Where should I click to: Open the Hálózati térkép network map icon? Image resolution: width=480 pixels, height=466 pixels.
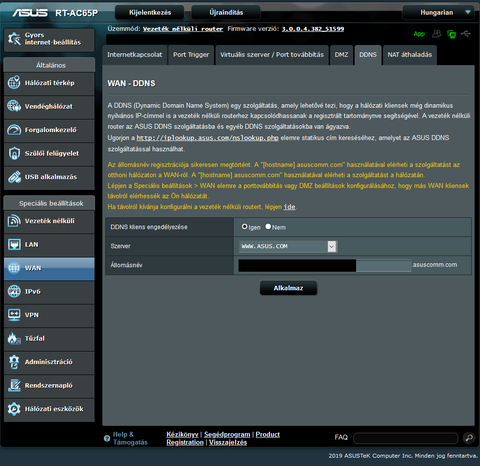[14, 83]
